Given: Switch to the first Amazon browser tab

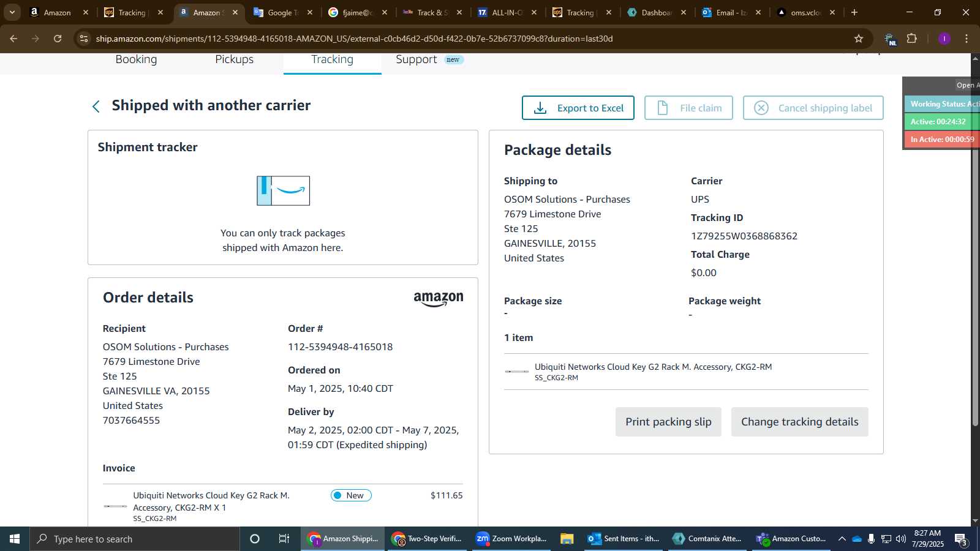Looking at the screenshot, I should (x=58, y=12).
